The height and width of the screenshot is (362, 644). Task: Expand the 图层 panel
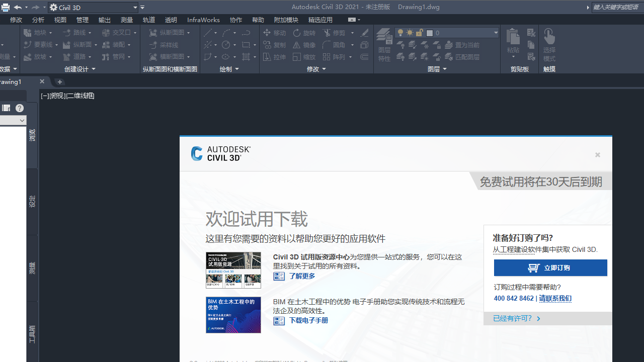tap(437, 69)
